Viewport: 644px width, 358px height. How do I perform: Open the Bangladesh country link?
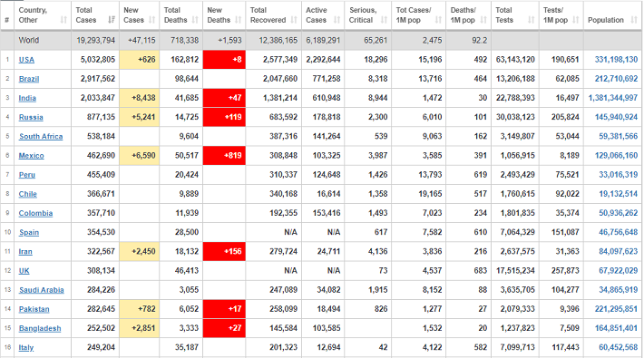[x=40, y=328]
